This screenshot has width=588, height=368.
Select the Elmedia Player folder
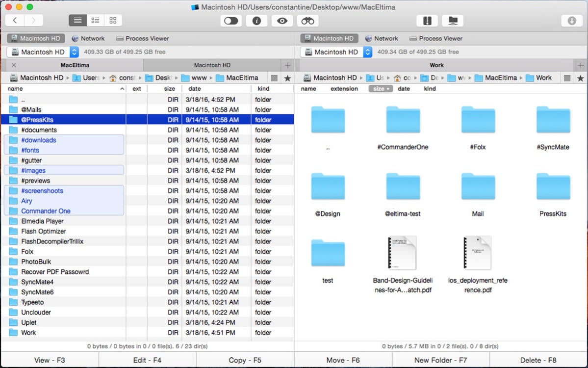point(148,221)
